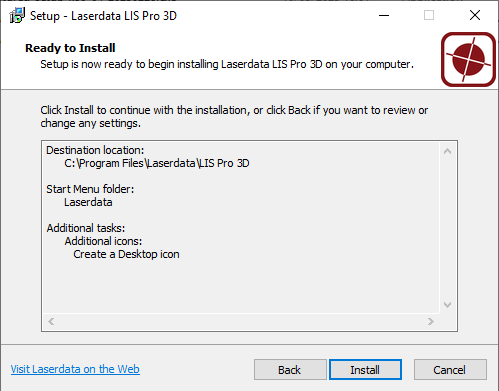This screenshot has height=391, width=499.
Task: Click the destination path C:\Program Files\Laserdata\LIS Pro 3D
Action: click(157, 163)
